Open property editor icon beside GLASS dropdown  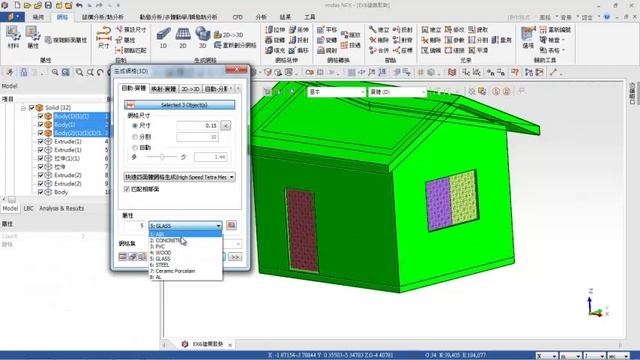point(231,225)
